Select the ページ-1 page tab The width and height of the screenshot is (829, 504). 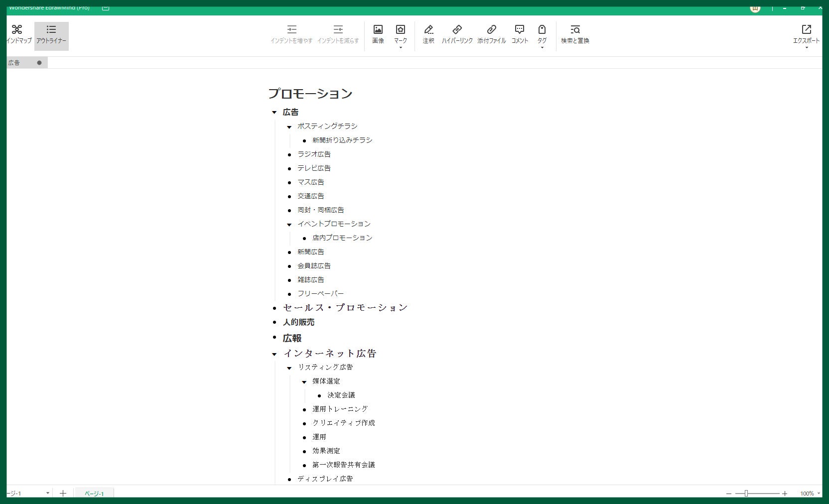pyautogui.click(x=94, y=494)
